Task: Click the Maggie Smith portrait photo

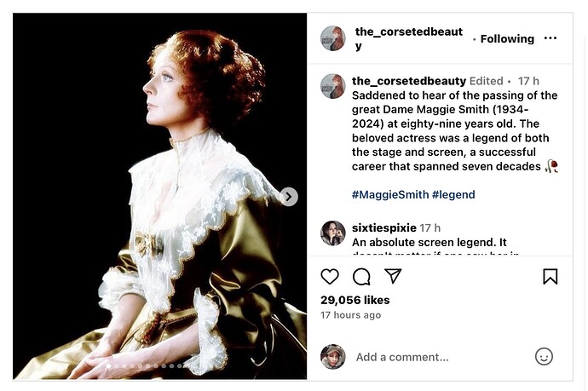Action: [159, 196]
